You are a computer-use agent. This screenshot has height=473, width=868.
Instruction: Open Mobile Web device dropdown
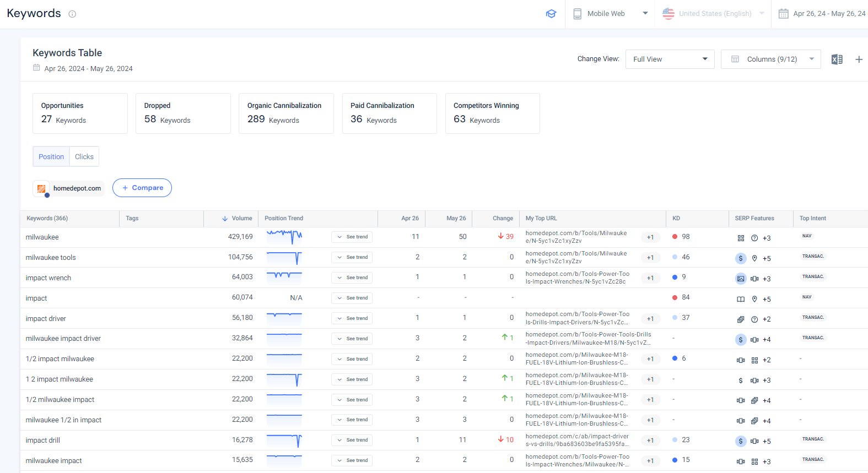pos(610,14)
